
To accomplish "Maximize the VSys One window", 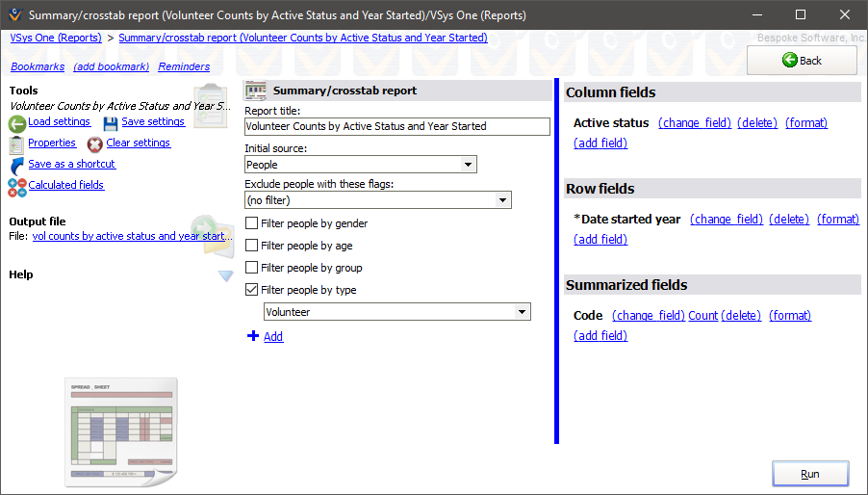I will (x=801, y=15).
